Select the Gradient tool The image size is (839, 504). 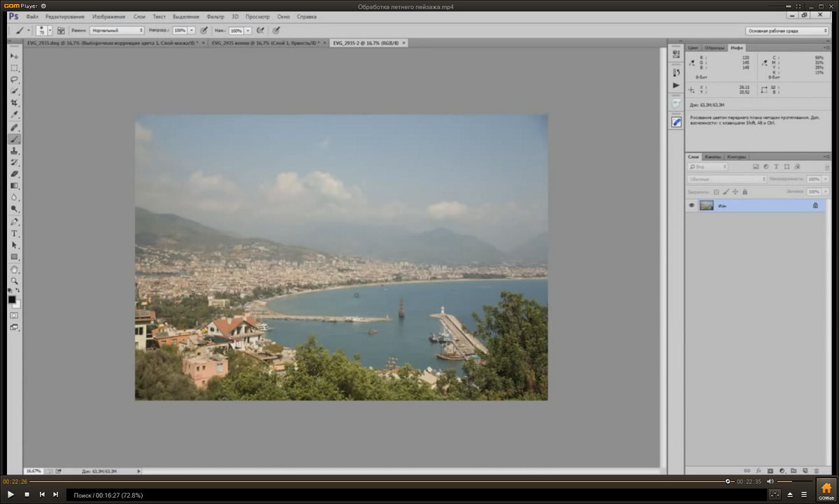click(x=14, y=186)
